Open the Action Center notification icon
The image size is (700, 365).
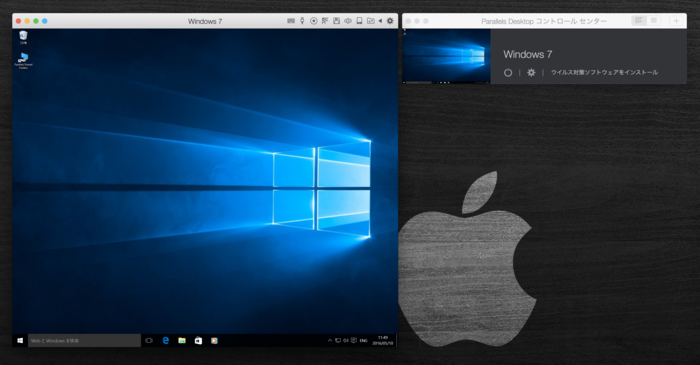pyautogui.click(x=354, y=340)
